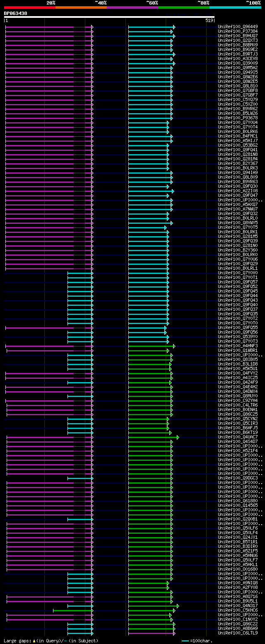Click the query name BP063438

(x=16, y=13)
